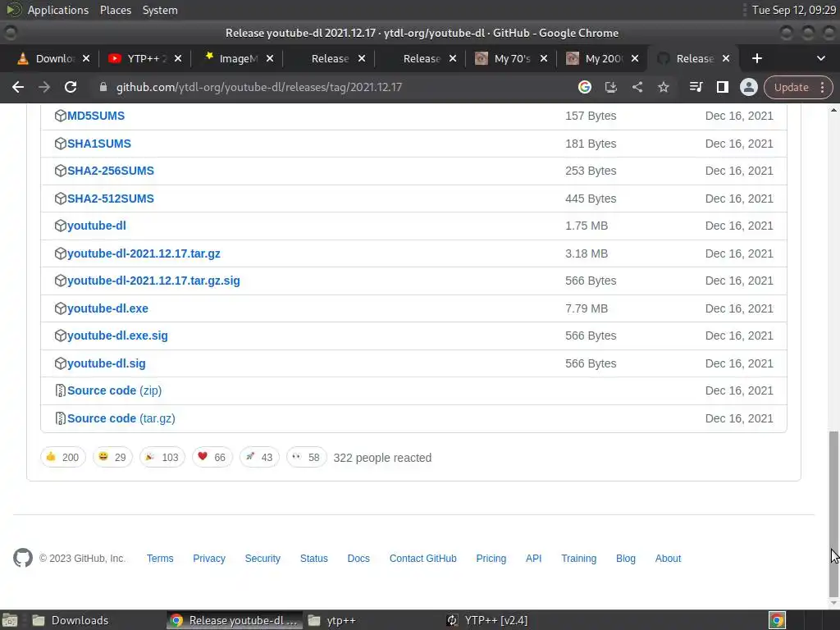Click zip file icon beside Source code (zip)
This screenshot has height=630, width=840.
coord(60,390)
